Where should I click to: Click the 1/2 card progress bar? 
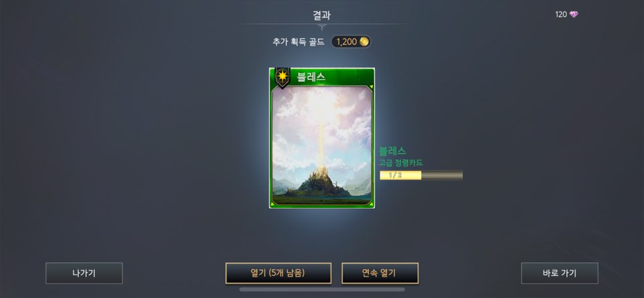(421, 175)
